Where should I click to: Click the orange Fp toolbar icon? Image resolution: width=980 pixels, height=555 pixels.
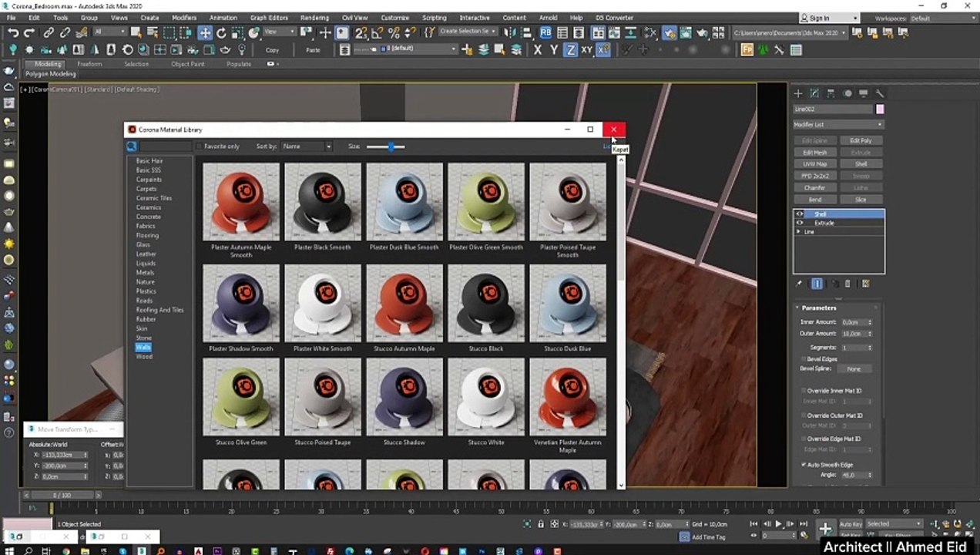747,49
